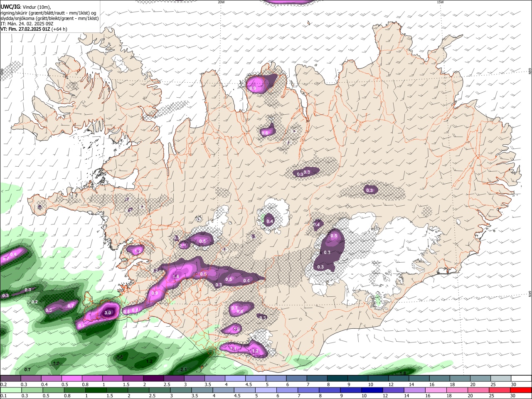This screenshot has height=399, width=532.
Task: Click the light periwinkle snow swatch from 4 to 4.5
Action: point(235,378)
